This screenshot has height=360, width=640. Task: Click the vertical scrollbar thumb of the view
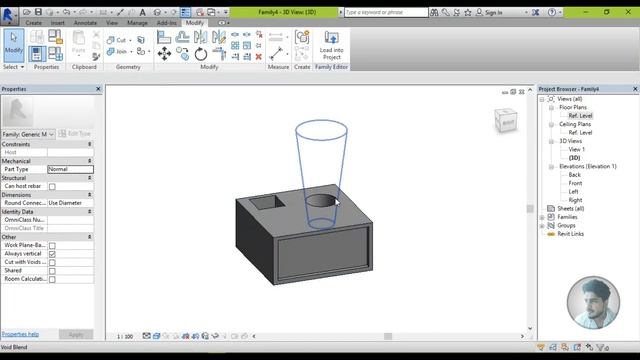point(530,209)
